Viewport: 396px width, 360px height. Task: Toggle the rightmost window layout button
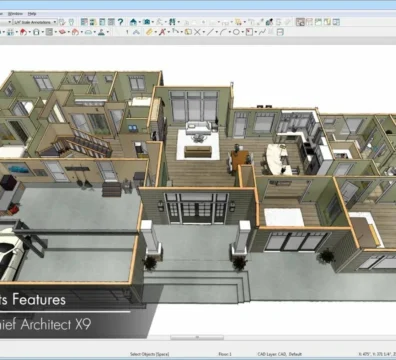point(336,22)
